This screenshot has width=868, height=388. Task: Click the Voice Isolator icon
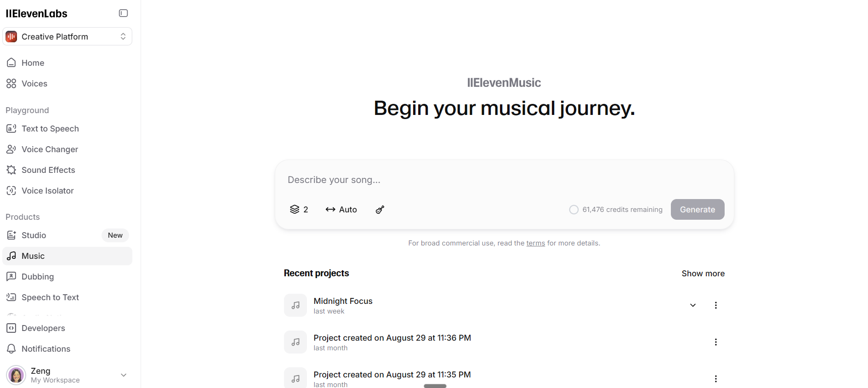click(11, 190)
